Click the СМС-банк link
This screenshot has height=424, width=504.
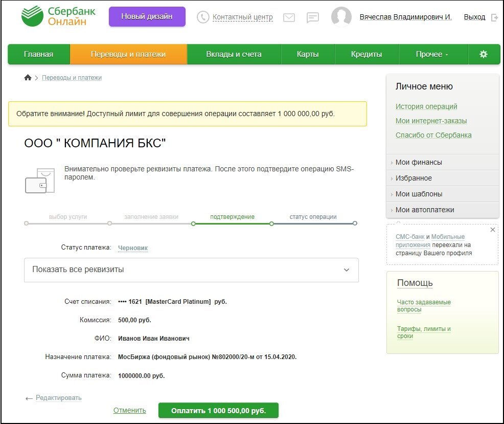(410, 237)
